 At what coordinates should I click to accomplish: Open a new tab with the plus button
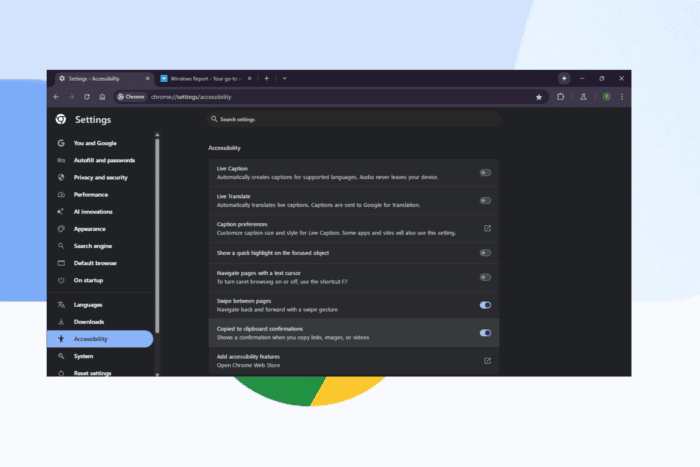click(267, 78)
